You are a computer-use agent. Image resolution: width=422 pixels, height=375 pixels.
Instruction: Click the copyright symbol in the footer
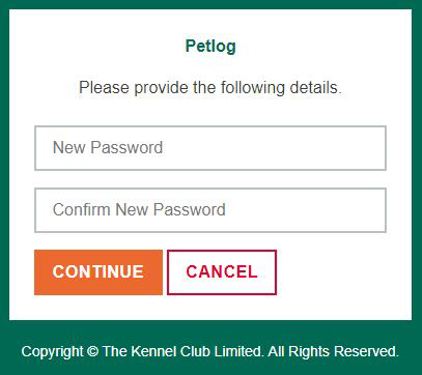pyautogui.click(x=93, y=352)
